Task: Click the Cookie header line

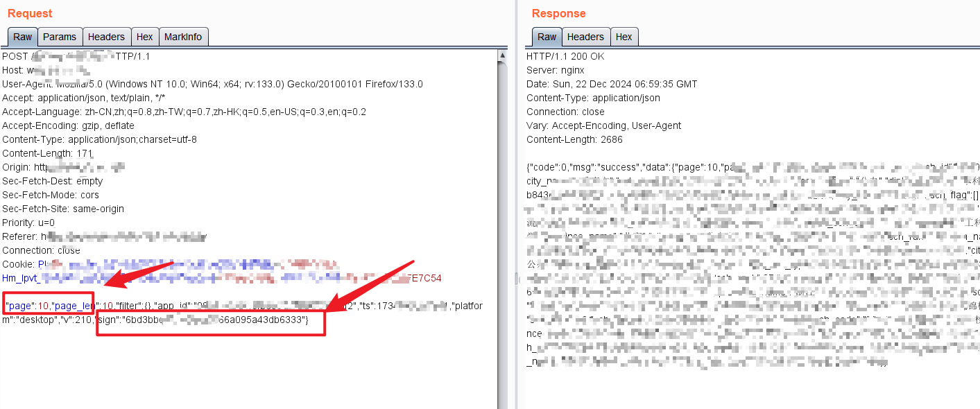Action: coord(170,264)
